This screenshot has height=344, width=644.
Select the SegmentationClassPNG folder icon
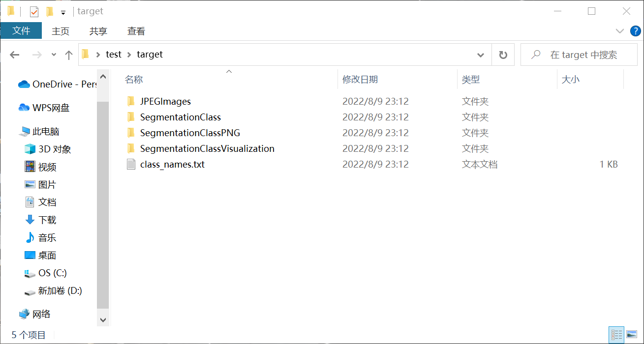[x=131, y=133]
